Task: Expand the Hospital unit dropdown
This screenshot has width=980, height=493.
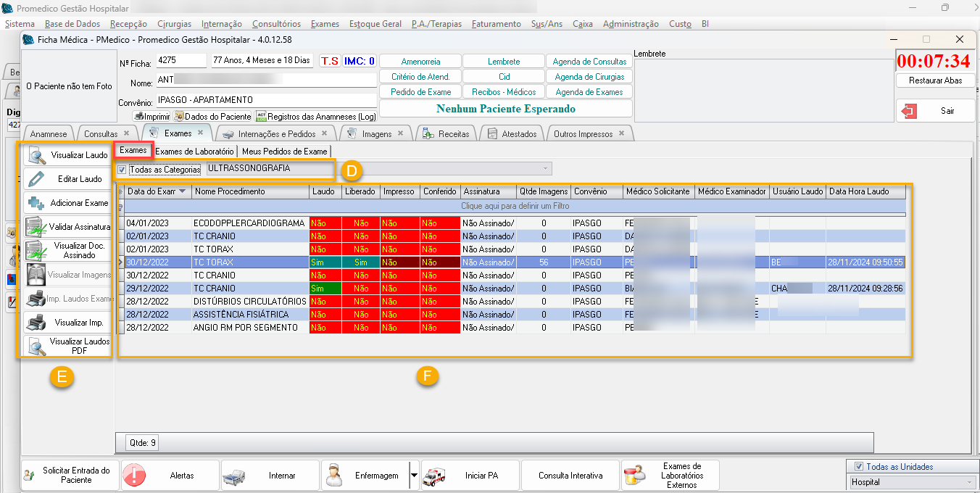Action: pyautogui.click(x=970, y=482)
